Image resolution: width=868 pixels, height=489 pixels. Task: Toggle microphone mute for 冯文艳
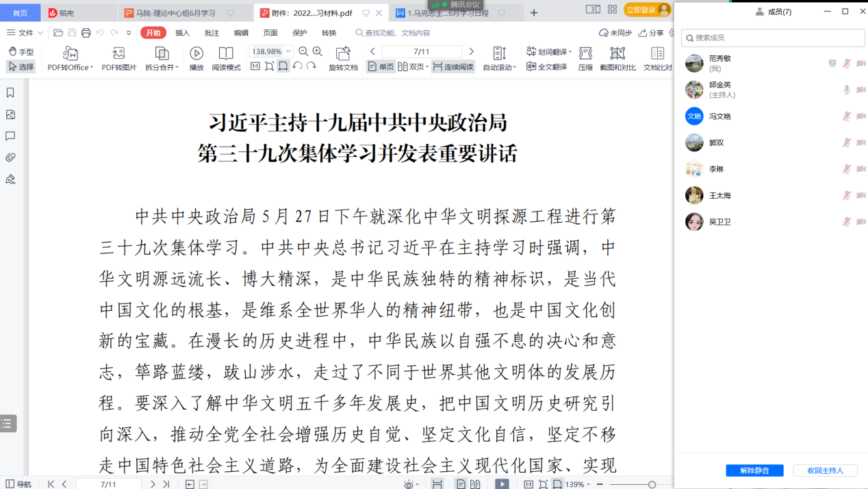[x=847, y=116]
